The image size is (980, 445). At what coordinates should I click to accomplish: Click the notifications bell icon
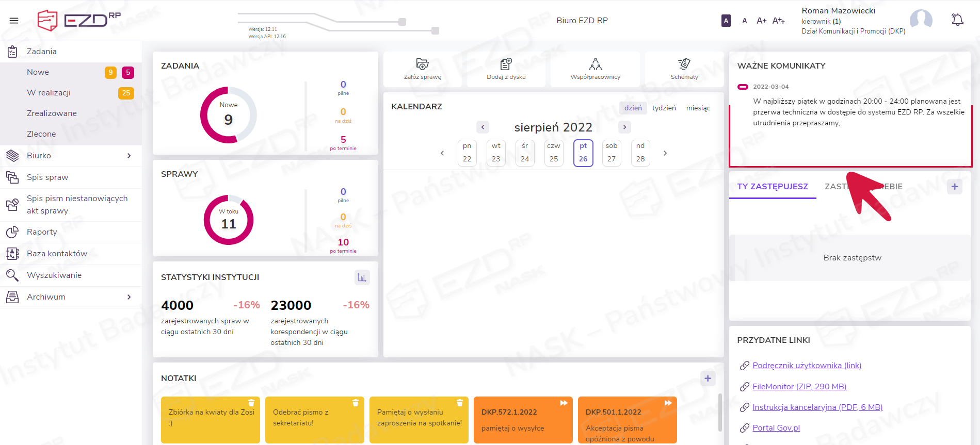957,20
